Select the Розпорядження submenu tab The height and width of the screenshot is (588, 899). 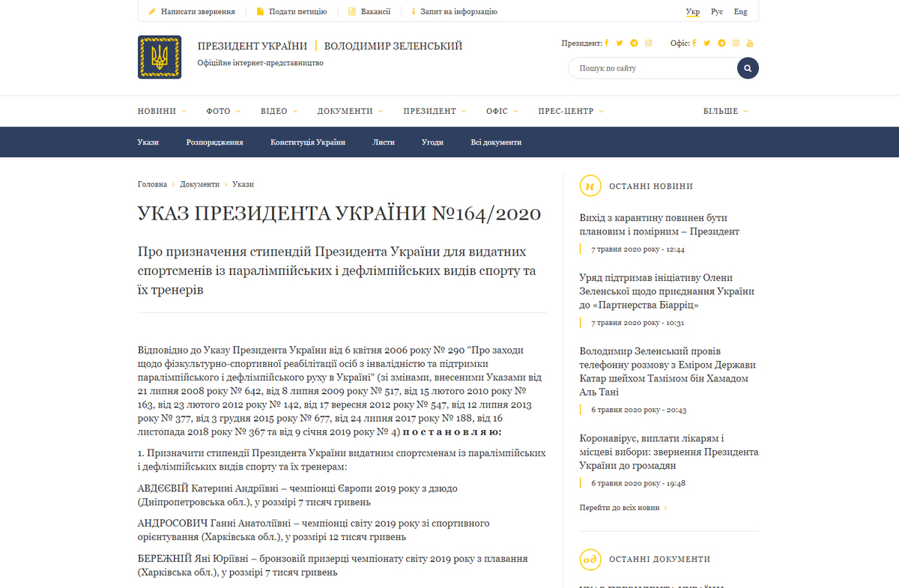(x=214, y=142)
